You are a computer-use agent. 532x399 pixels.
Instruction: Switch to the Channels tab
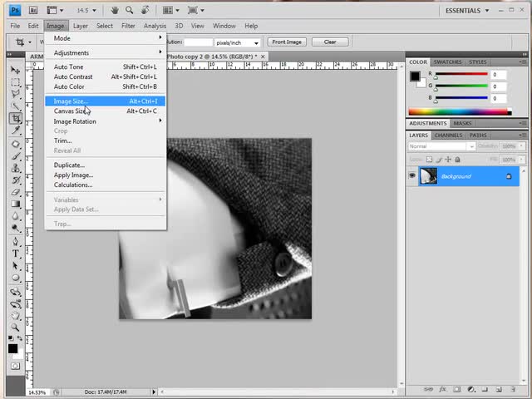point(448,135)
